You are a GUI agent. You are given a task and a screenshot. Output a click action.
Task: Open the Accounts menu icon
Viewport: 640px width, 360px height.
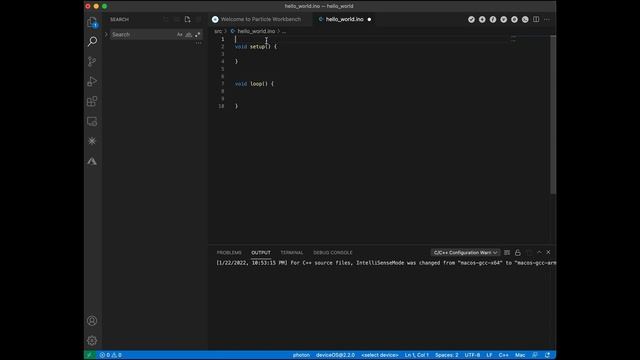92,321
